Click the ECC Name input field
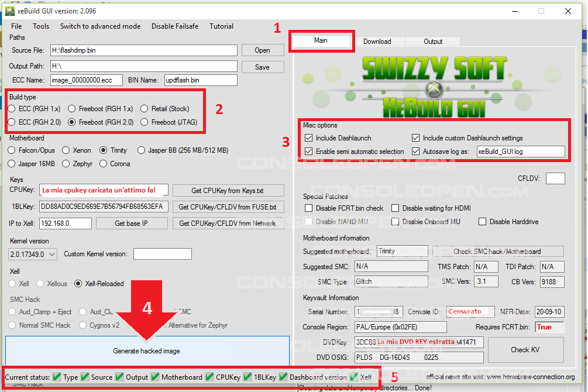The image size is (588, 392). (x=86, y=80)
